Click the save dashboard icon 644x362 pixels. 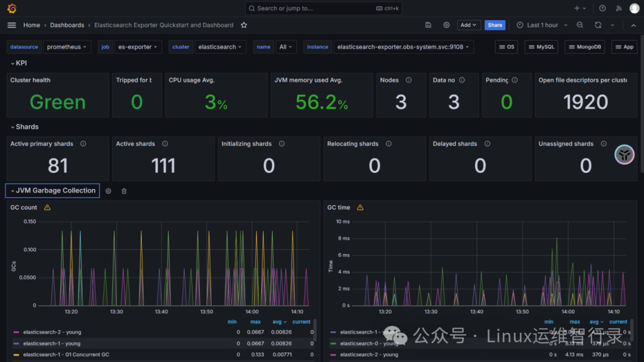coord(428,25)
